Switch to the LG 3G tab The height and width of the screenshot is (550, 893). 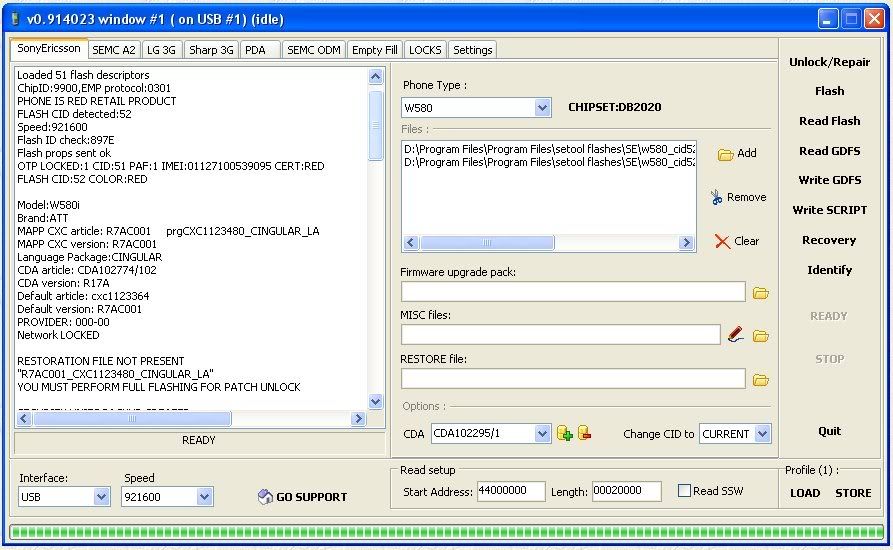[161, 50]
